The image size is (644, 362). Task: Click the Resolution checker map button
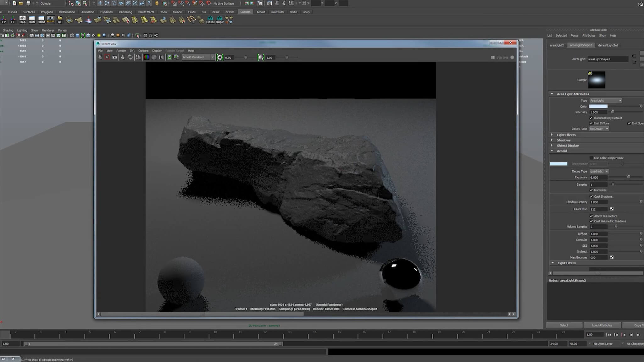point(612,209)
